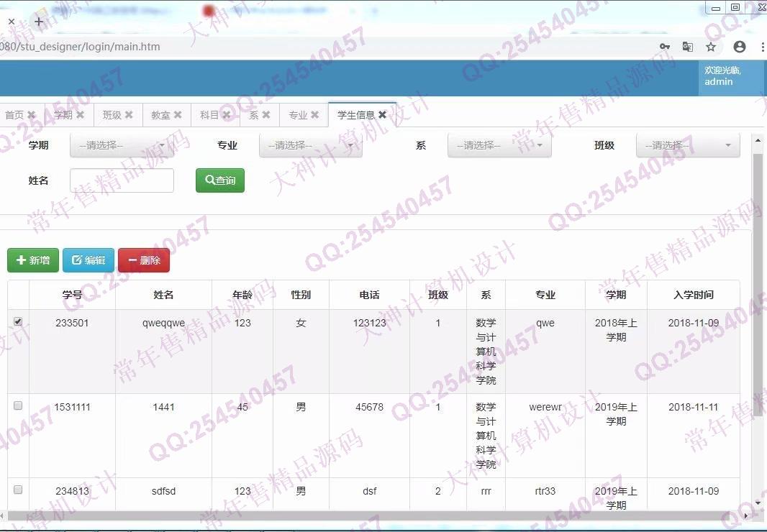The width and height of the screenshot is (767, 532).
Task: Open the browser profile avatar icon
Action: [740, 47]
